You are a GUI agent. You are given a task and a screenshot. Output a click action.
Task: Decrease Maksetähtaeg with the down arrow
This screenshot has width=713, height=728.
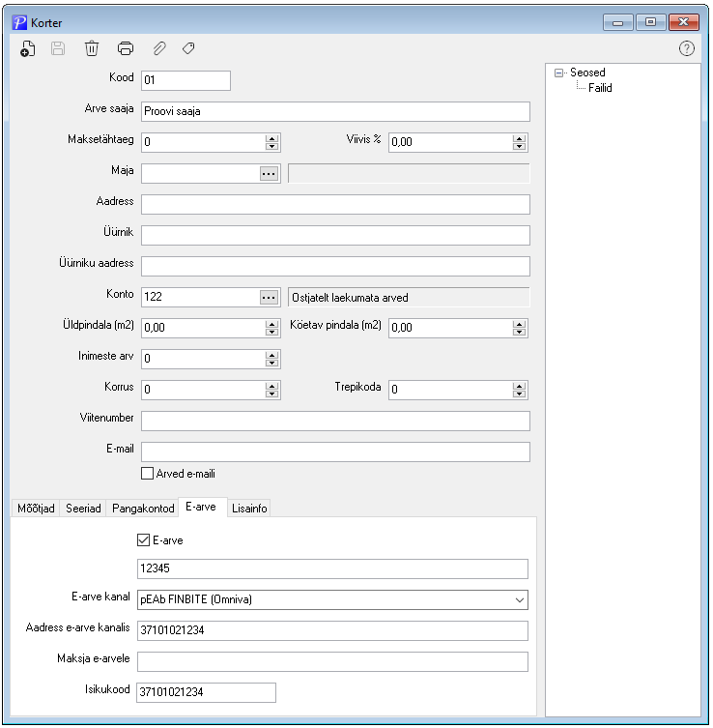[271, 146]
